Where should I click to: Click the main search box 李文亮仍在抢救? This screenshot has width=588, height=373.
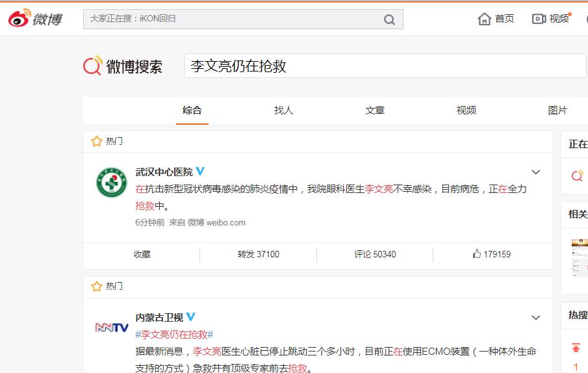(x=385, y=66)
